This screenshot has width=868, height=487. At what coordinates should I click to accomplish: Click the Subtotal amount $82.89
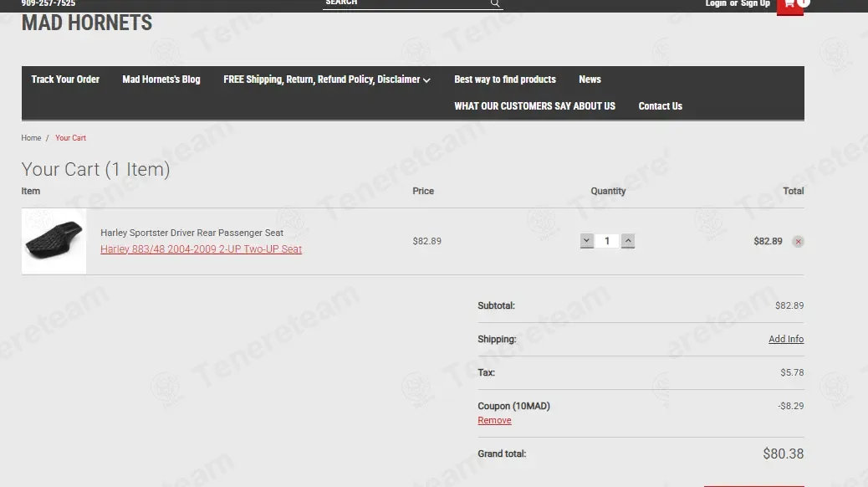[x=789, y=305]
